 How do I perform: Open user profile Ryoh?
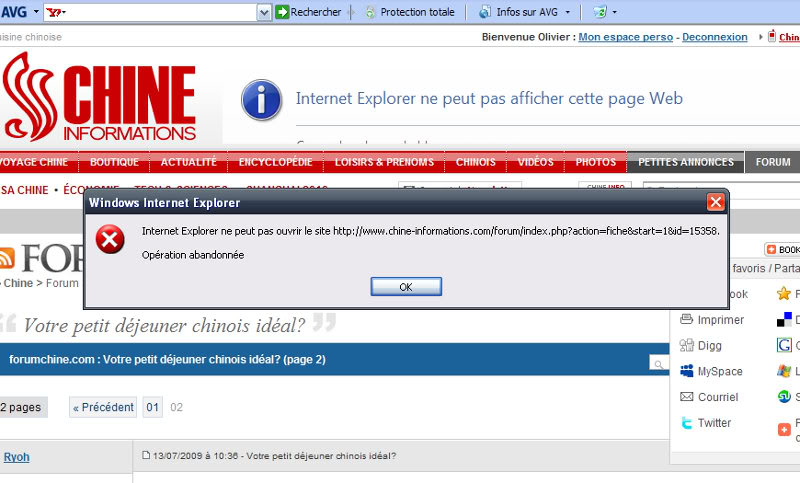coord(16,457)
